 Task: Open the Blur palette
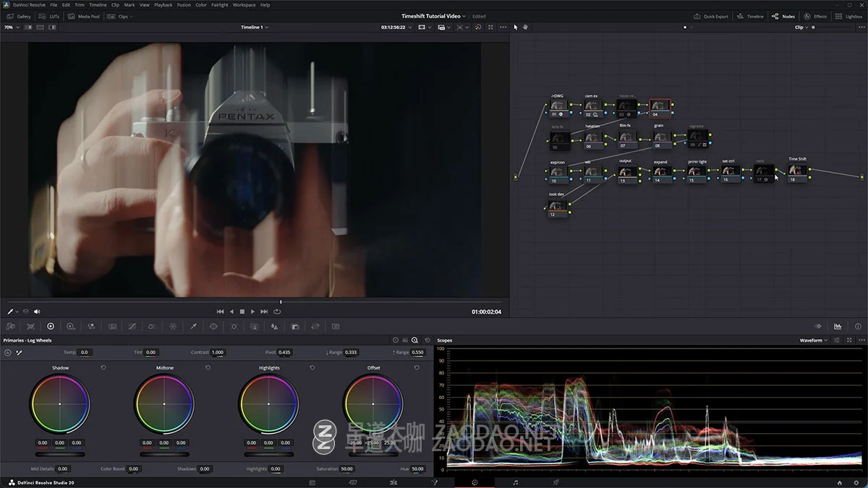[x=274, y=326]
